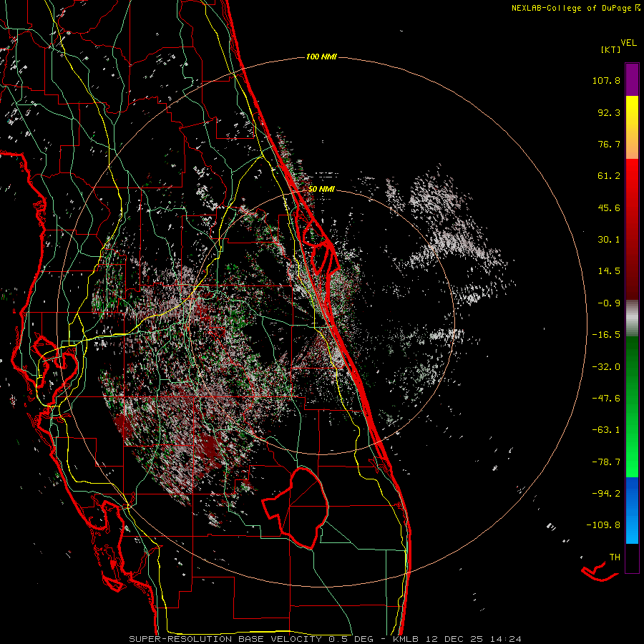The width and height of the screenshot is (644, 644).
Task: Select the -32.0 scale value
Action: tap(606, 367)
